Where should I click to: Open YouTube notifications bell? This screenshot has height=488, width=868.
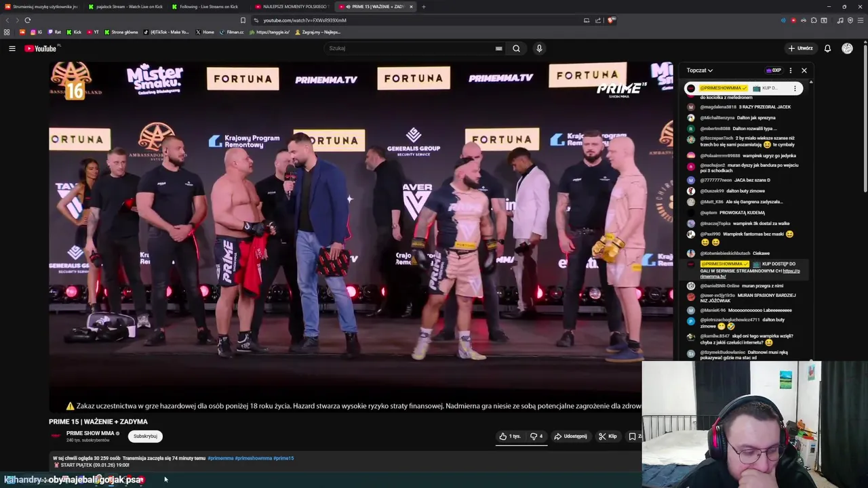click(x=827, y=48)
